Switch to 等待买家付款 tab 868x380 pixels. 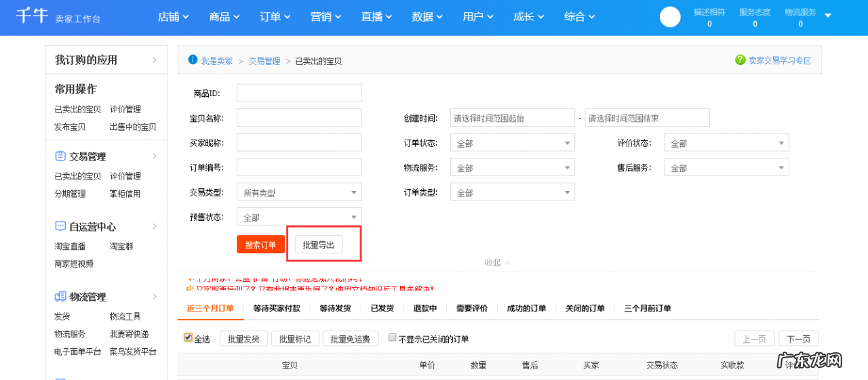click(x=277, y=308)
